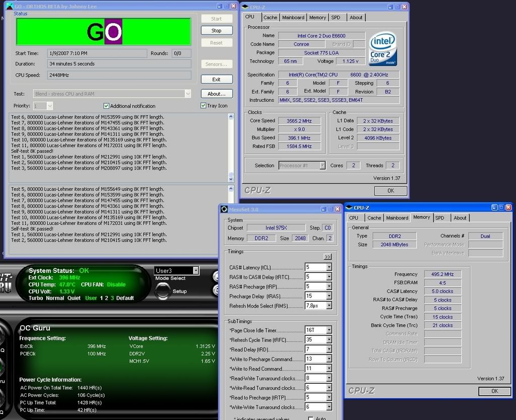Open the About tab in the lower CPU-Z window
This screenshot has width=516, height=420.
click(x=460, y=218)
